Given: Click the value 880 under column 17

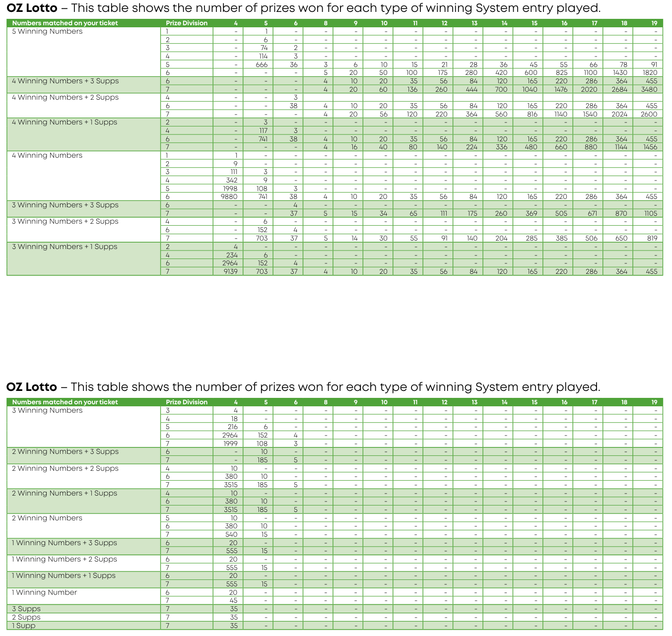Looking at the screenshot, I should [591, 147].
